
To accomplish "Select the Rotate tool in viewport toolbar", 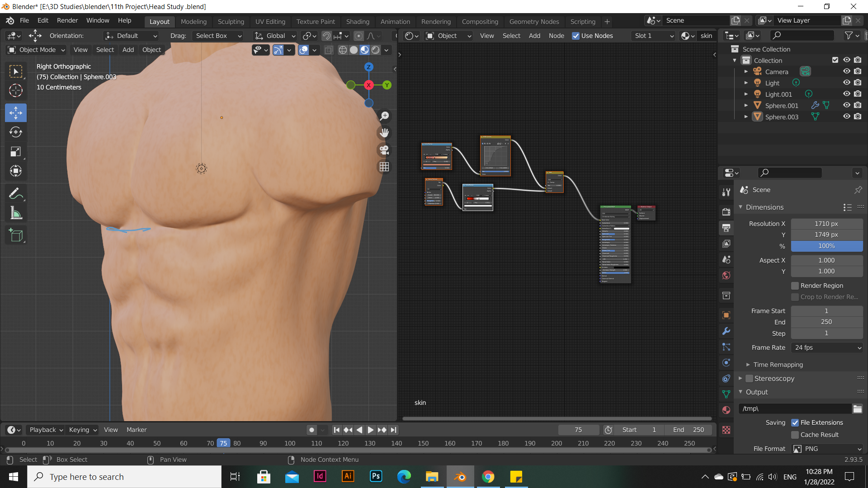I will [16, 132].
